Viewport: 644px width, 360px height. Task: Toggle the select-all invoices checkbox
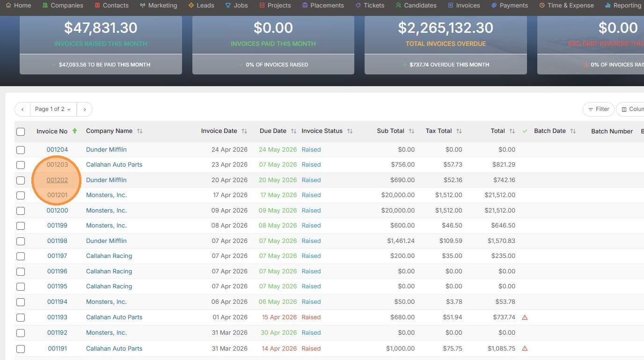point(21,132)
